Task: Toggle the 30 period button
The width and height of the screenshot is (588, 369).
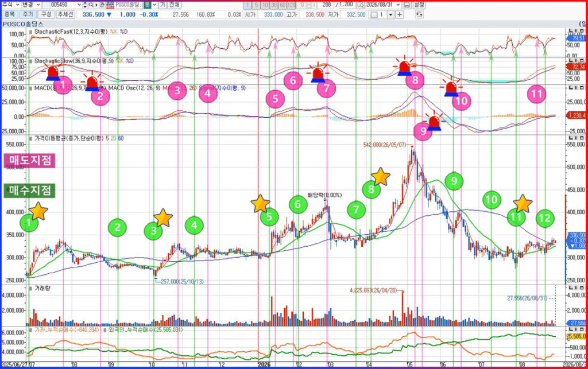Action: [x=274, y=5]
